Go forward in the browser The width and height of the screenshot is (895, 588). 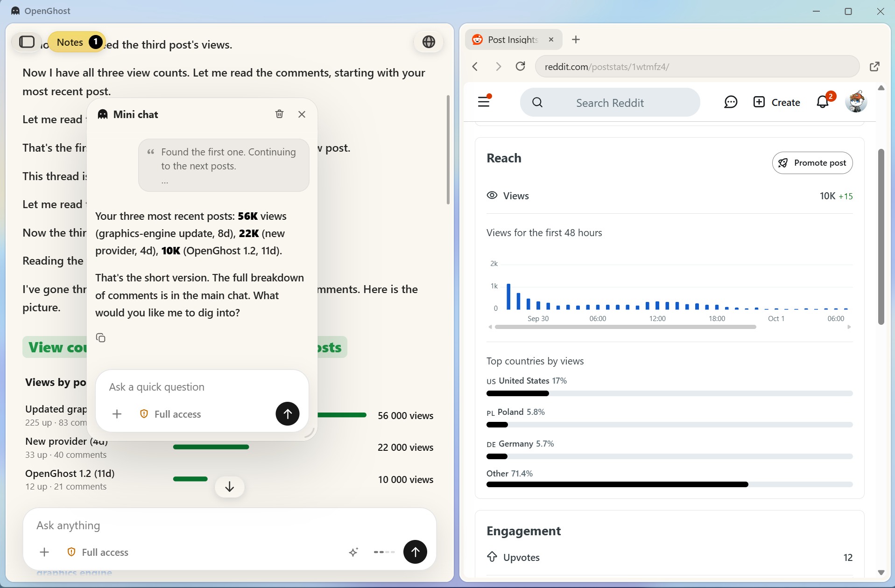[498, 67]
